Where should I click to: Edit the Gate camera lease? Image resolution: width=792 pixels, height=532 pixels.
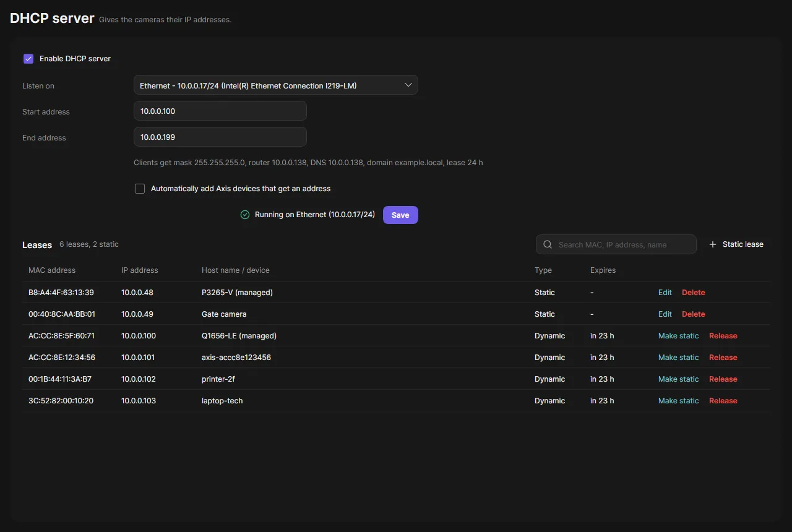(665, 314)
